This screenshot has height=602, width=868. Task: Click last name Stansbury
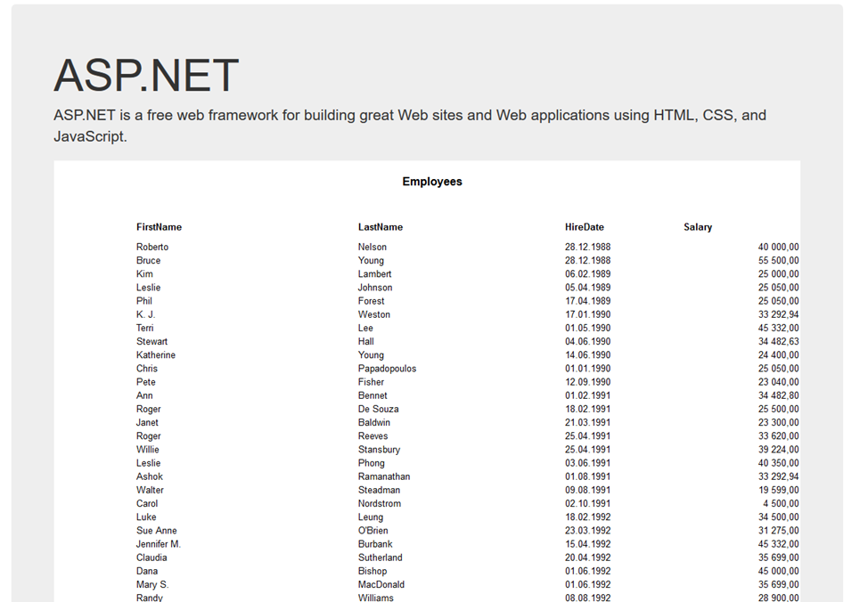[379, 450]
